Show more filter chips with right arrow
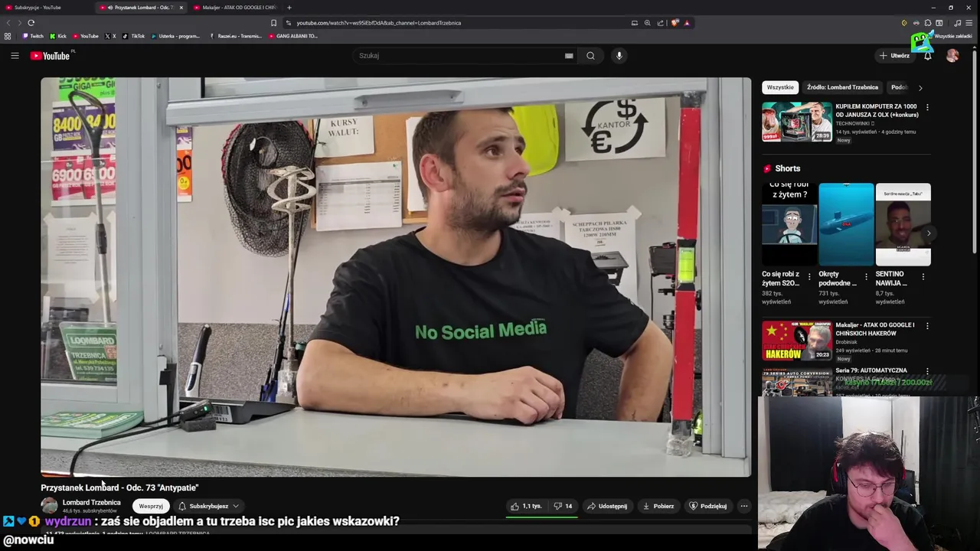This screenshot has width=980, height=551. coord(920,87)
